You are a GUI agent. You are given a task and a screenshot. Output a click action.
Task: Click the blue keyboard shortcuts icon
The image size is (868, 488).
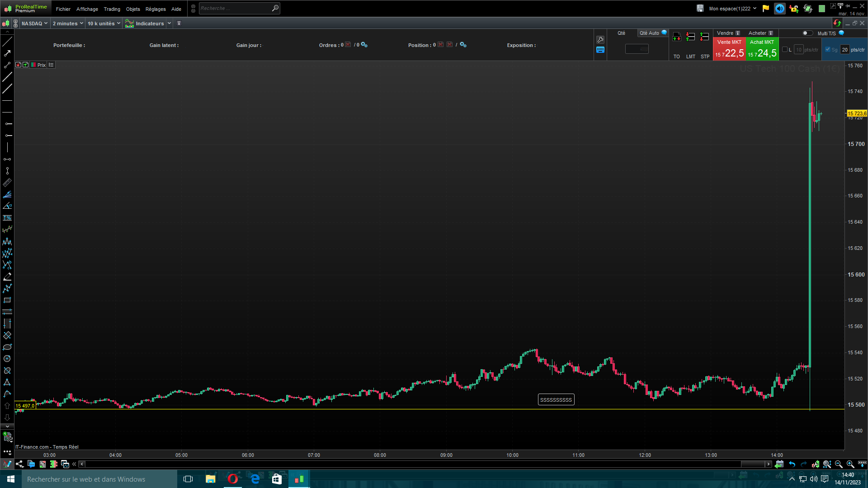pyautogui.click(x=600, y=50)
